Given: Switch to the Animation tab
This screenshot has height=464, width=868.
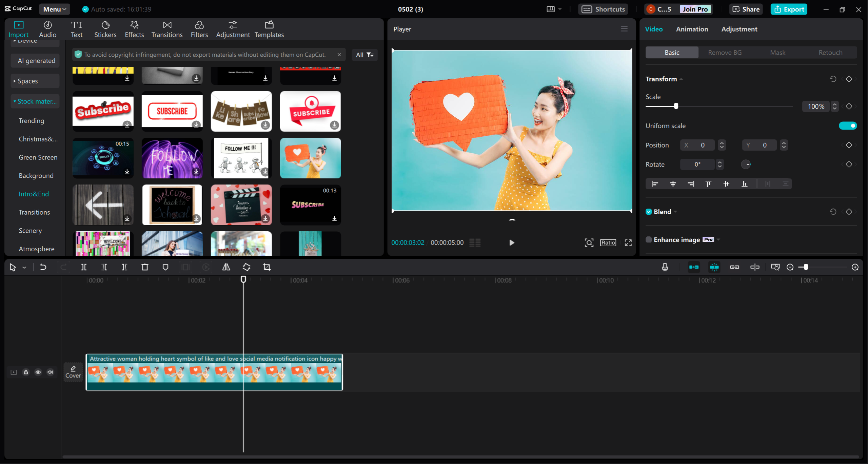Looking at the screenshot, I should 692,29.
